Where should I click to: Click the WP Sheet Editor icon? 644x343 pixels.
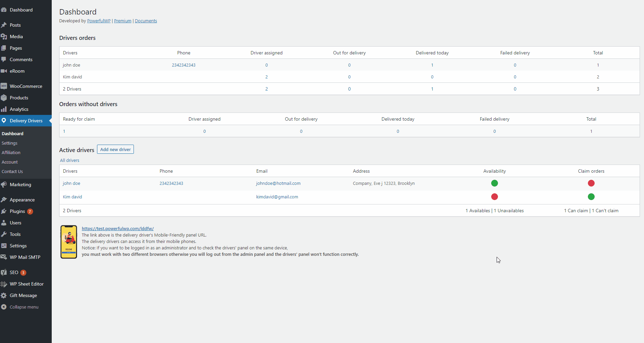tap(4, 284)
